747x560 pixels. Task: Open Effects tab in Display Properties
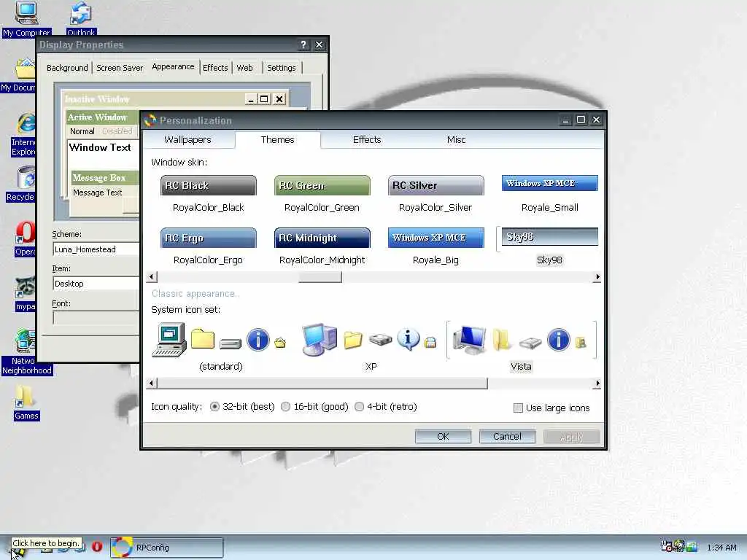[215, 68]
